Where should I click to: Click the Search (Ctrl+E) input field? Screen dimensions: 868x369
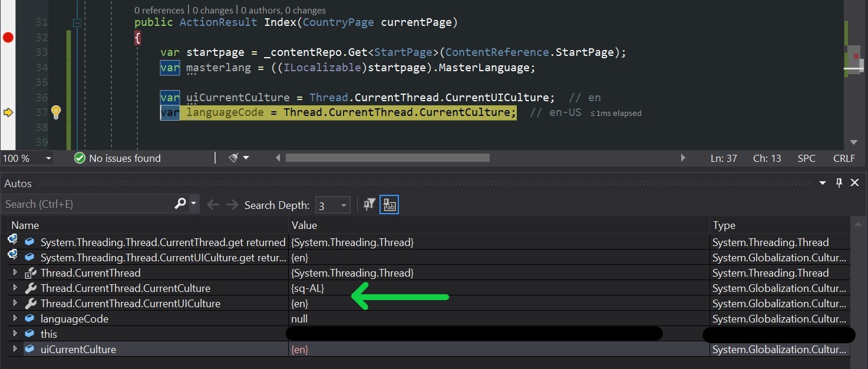pos(88,204)
